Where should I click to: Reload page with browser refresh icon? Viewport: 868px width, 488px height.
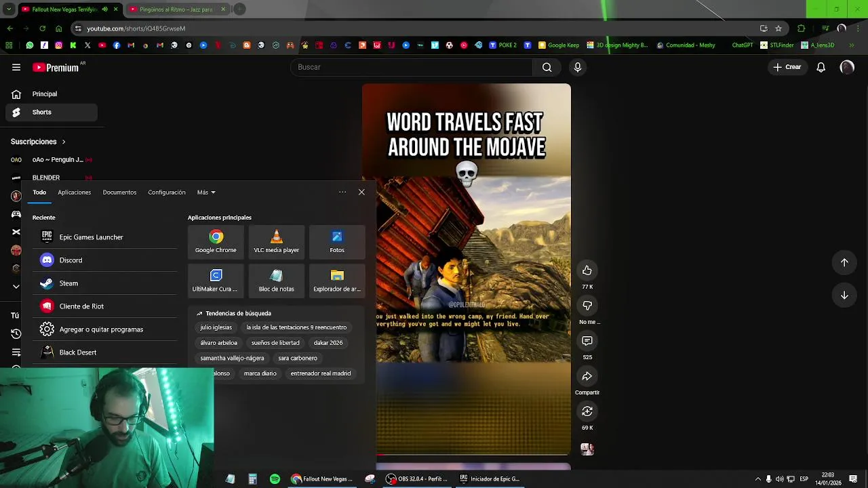click(42, 28)
